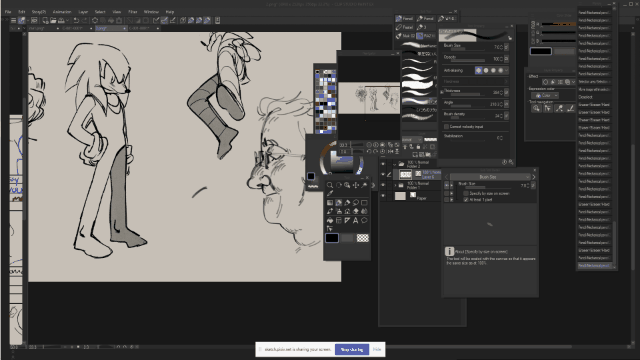The height and width of the screenshot is (360, 640).
Task: Click Hide on the screen sharing bar
Action: pos(377,349)
